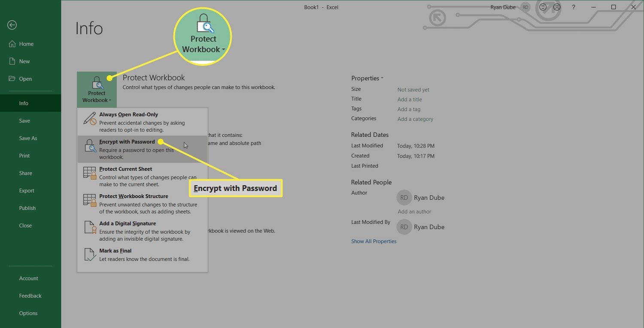This screenshot has width=644, height=328.
Task: Open the Help question mark
Action: coord(574,7)
